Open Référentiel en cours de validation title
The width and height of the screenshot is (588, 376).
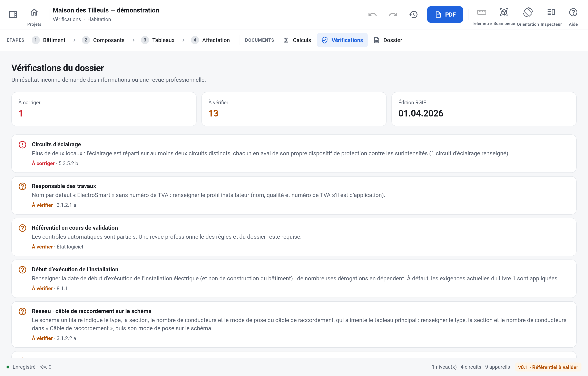(x=75, y=228)
